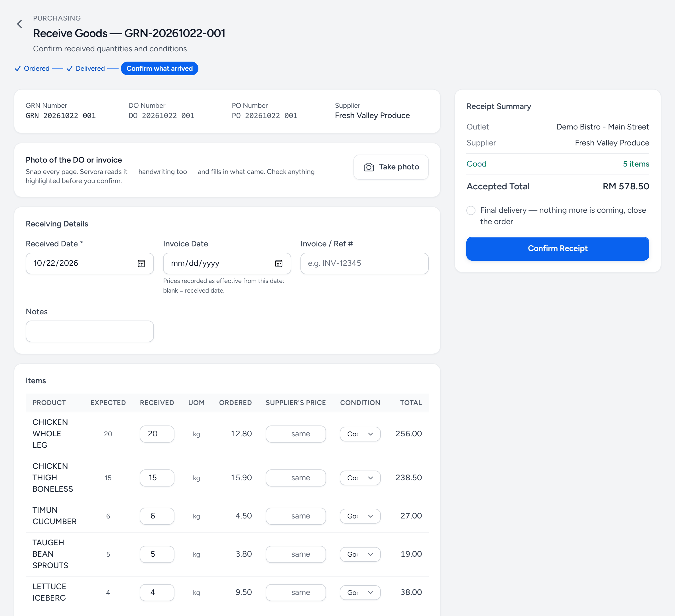Screen dimensions: 675x616
Task: Click the checkmark icon next to Ordered
Action: pos(18,69)
